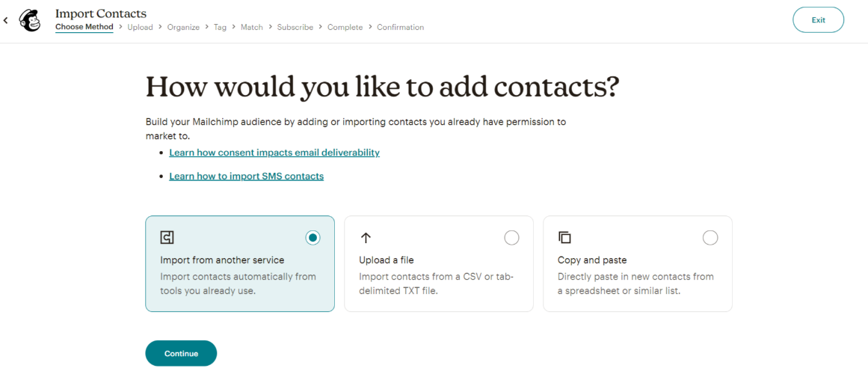This screenshot has width=868, height=368.
Task: Select Copy and paste radio button
Action: 710,238
